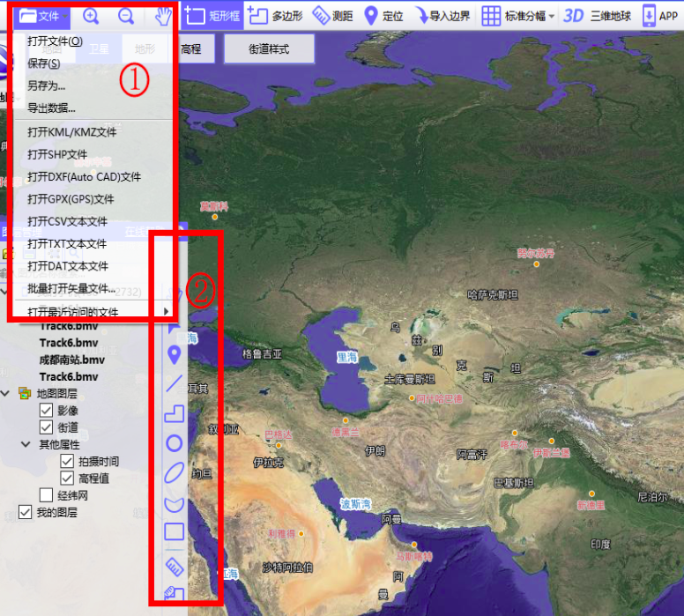
Task: Select the ellipse drawing tool
Action: [174, 473]
